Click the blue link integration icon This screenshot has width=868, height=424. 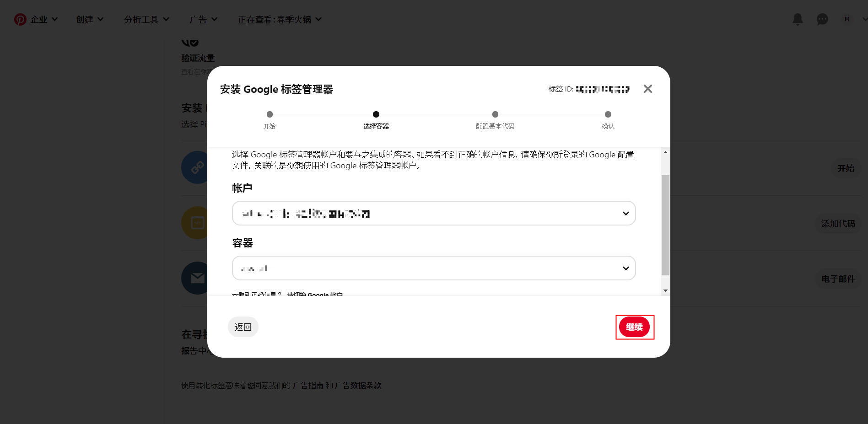pyautogui.click(x=195, y=167)
